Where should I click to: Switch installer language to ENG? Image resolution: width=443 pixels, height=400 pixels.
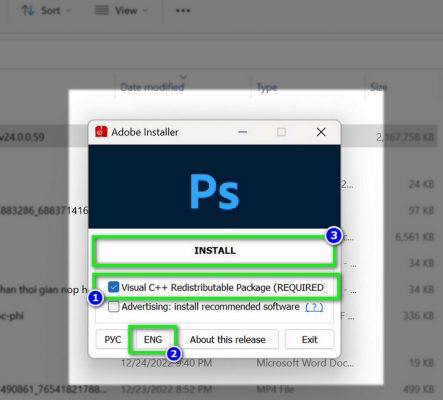tap(153, 339)
